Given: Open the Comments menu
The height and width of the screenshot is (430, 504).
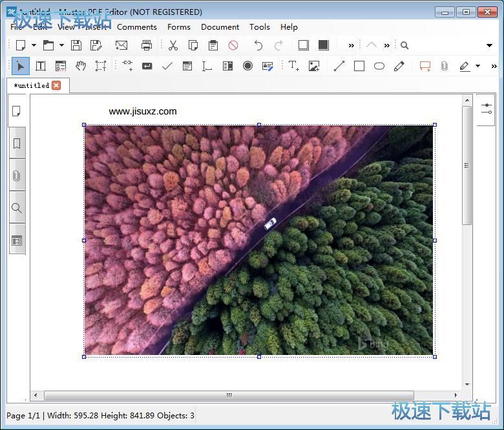Looking at the screenshot, I should coord(137,27).
